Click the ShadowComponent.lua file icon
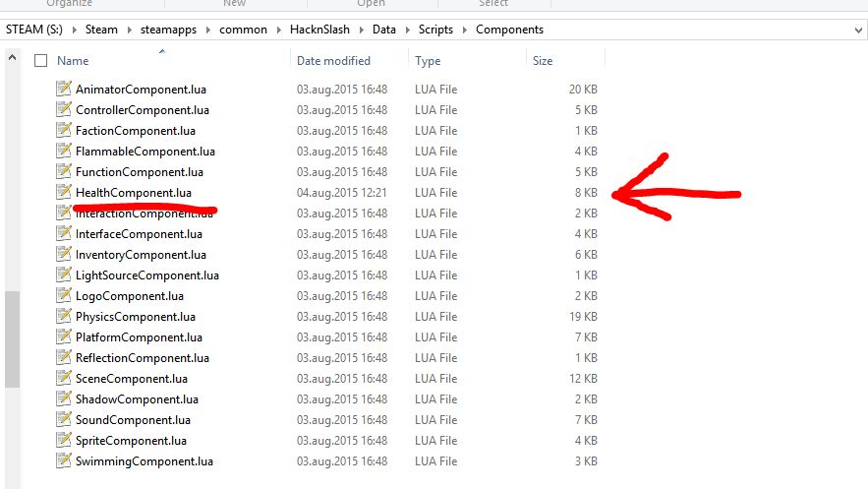The width and height of the screenshot is (868, 489). (x=64, y=398)
